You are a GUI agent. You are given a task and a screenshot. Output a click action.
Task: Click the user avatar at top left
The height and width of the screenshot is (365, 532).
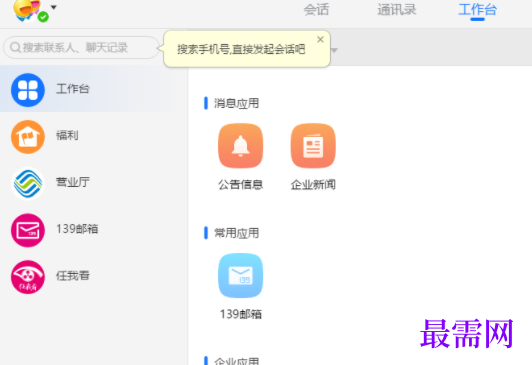point(26,9)
